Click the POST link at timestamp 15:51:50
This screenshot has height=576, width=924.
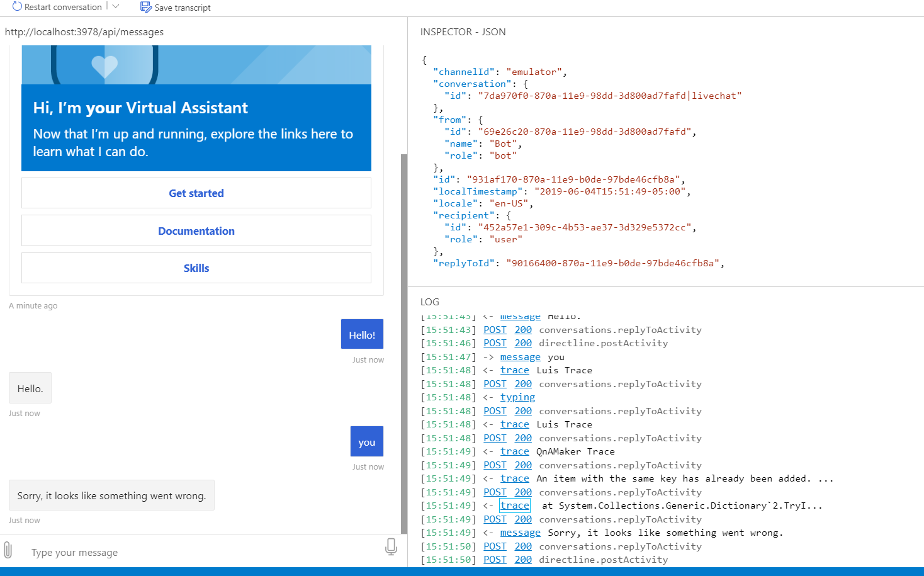click(x=495, y=546)
